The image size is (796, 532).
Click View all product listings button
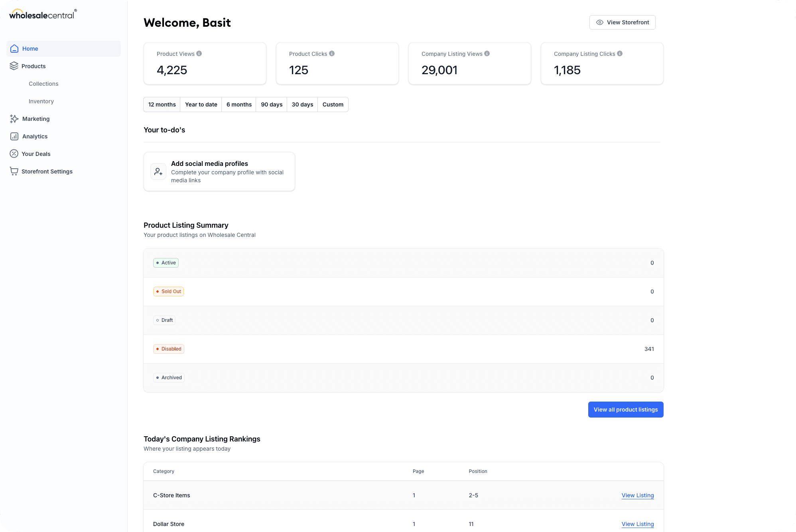(x=625, y=410)
